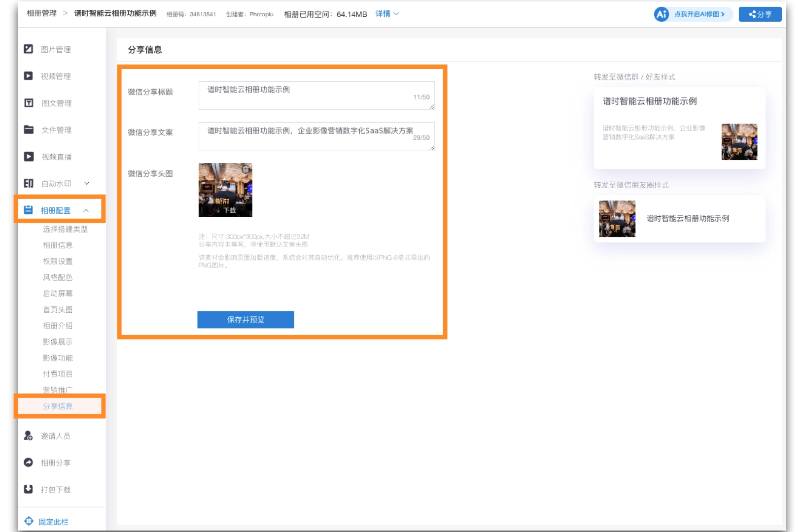Click the 固定此栏 pin icon
803x532 pixels.
pyautogui.click(x=29, y=521)
